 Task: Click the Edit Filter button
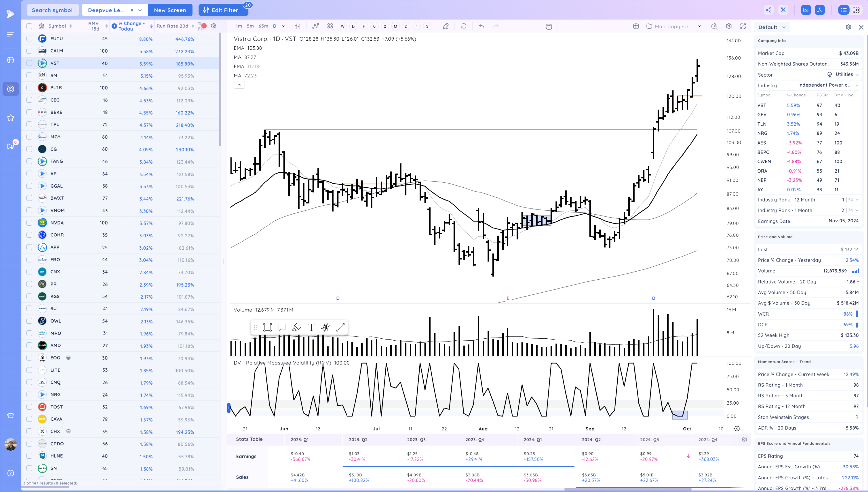click(x=224, y=10)
